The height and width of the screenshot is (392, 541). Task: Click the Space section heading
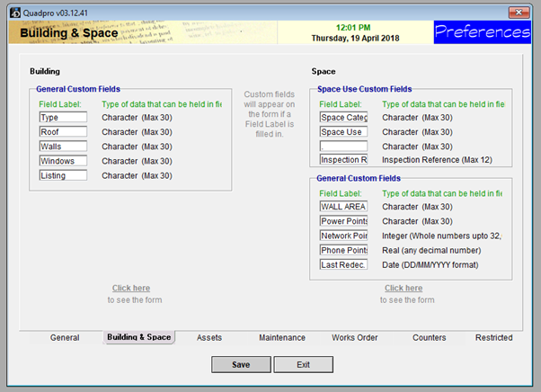coord(324,71)
